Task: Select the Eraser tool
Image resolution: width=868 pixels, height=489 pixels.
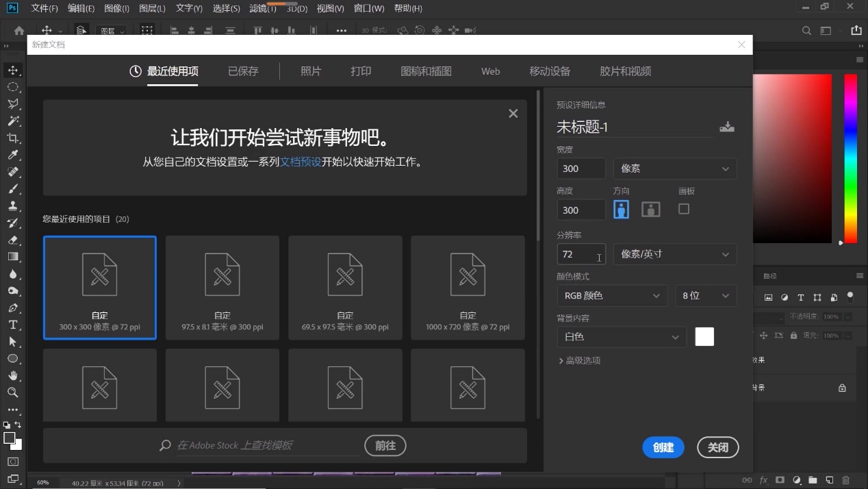Action: click(14, 240)
